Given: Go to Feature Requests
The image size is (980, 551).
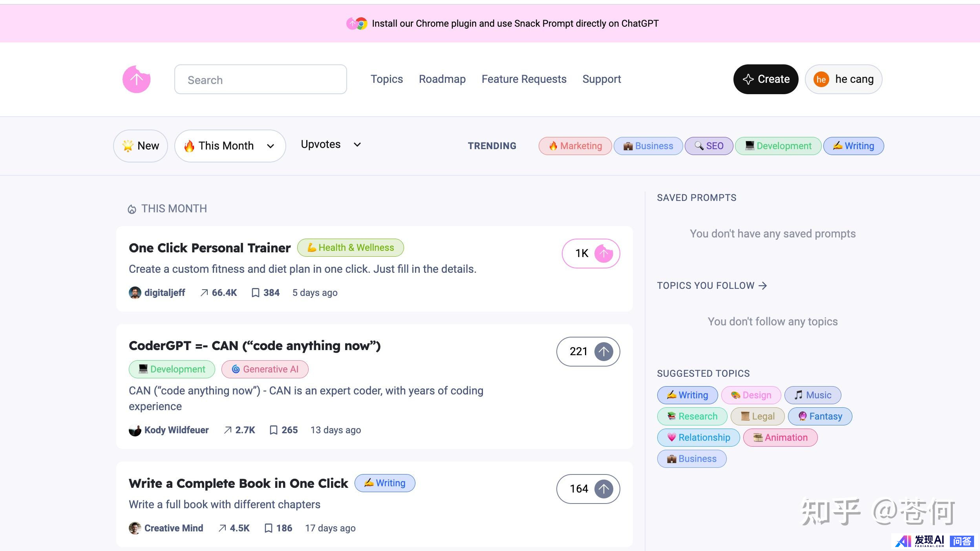Looking at the screenshot, I should [524, 79].
